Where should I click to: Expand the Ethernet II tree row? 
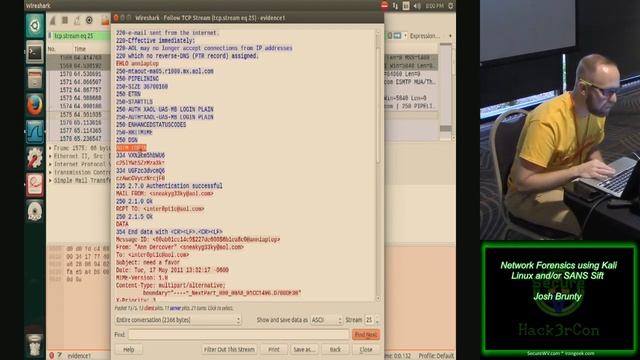point(51,156)
